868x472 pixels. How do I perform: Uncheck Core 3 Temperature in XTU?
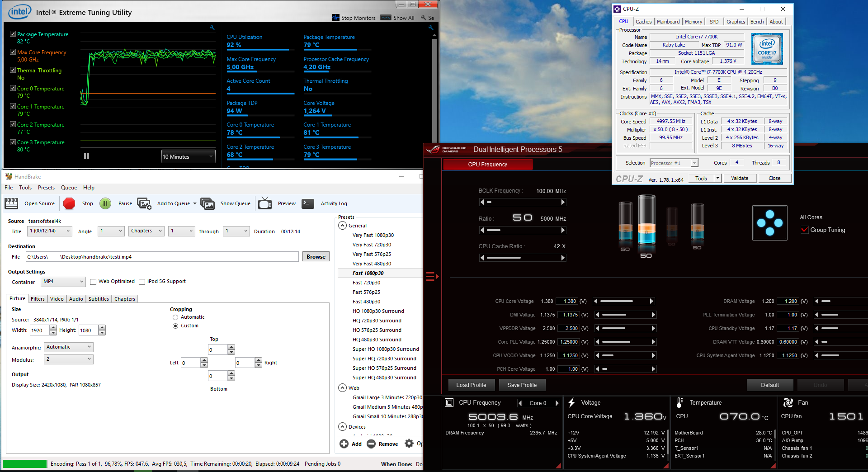tap(13, 142)
